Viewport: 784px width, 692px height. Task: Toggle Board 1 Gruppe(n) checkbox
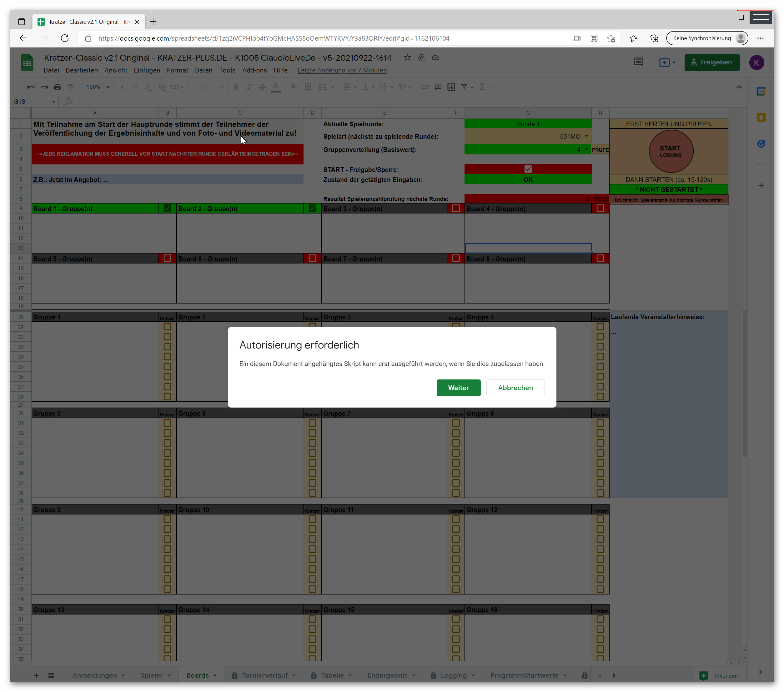click(167, 208)
